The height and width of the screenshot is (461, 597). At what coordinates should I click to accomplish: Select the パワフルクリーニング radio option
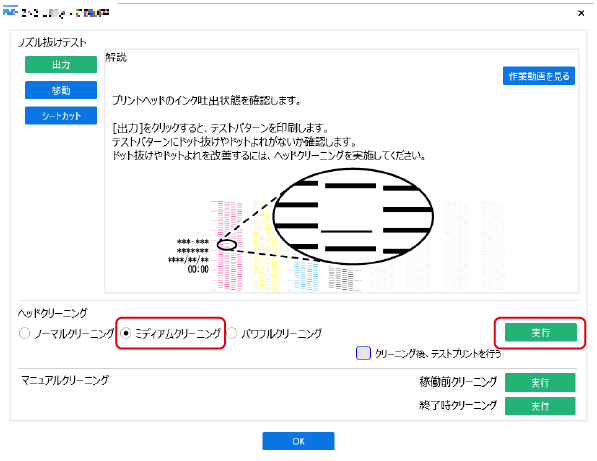pyautogui.click(x=232, y=333)
